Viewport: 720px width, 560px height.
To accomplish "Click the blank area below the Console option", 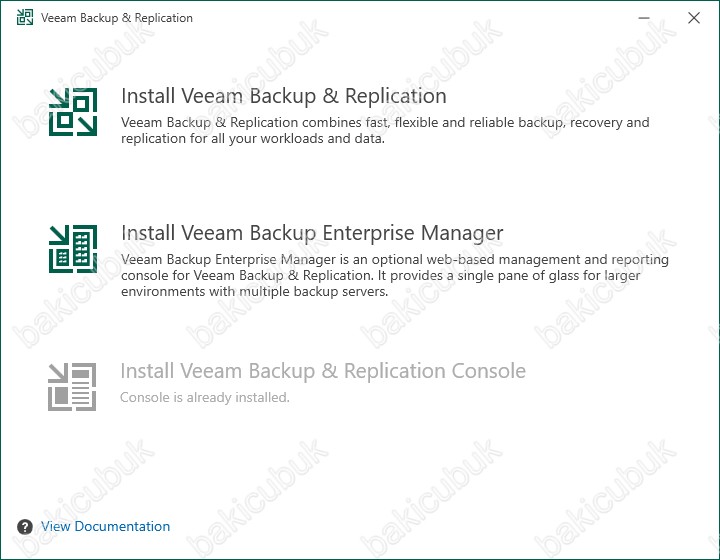I will pos(360,464).
